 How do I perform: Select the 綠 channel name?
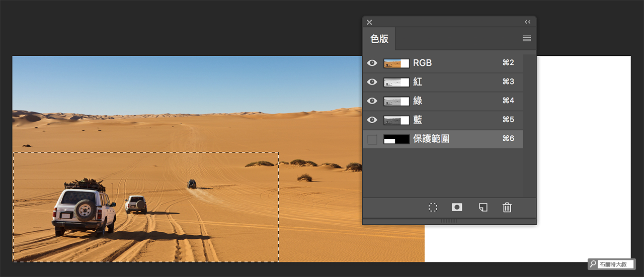coord(418,101)
